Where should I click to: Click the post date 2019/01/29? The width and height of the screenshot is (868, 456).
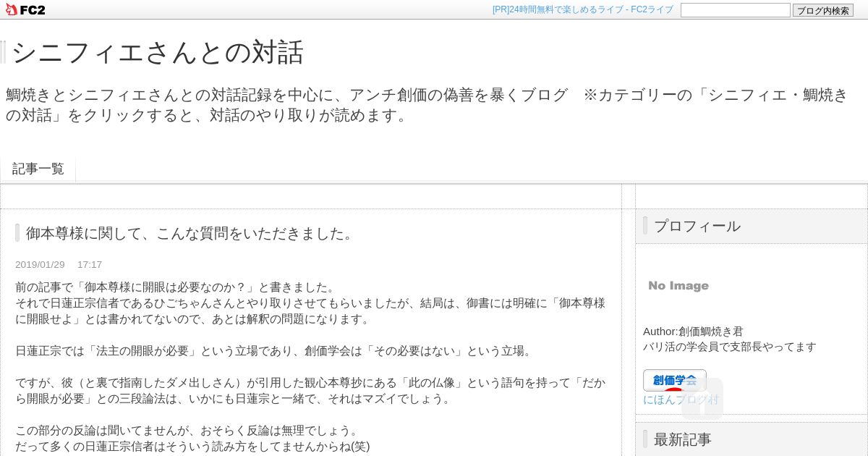(x=40, y=265)
